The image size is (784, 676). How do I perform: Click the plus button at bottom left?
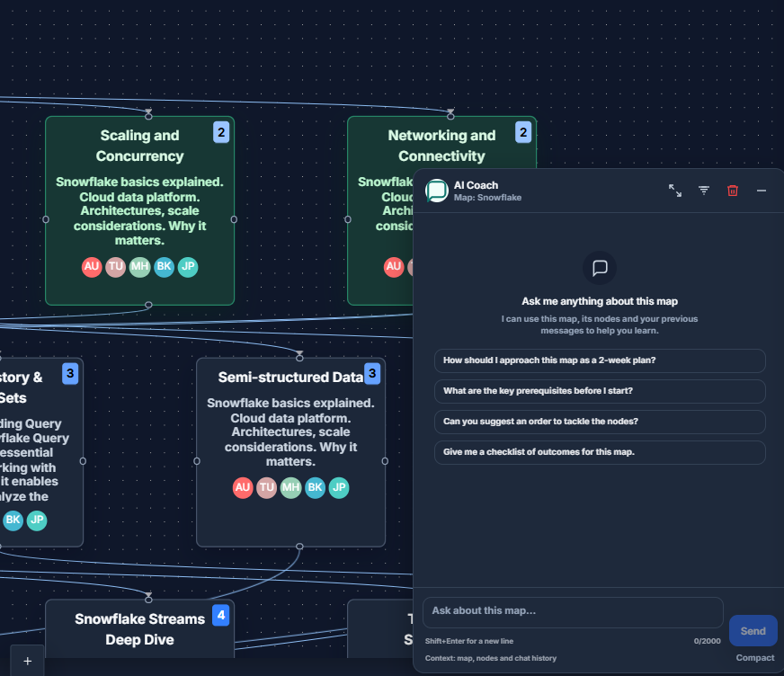point(28,661)
